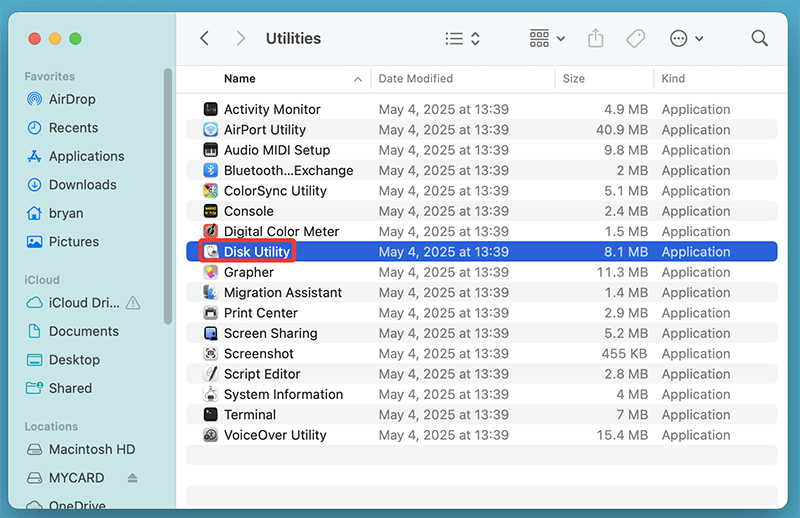Select the Screen Sharing icon
Screen dimensions: 800x518
pyautogui.click(x=211, y=333)
